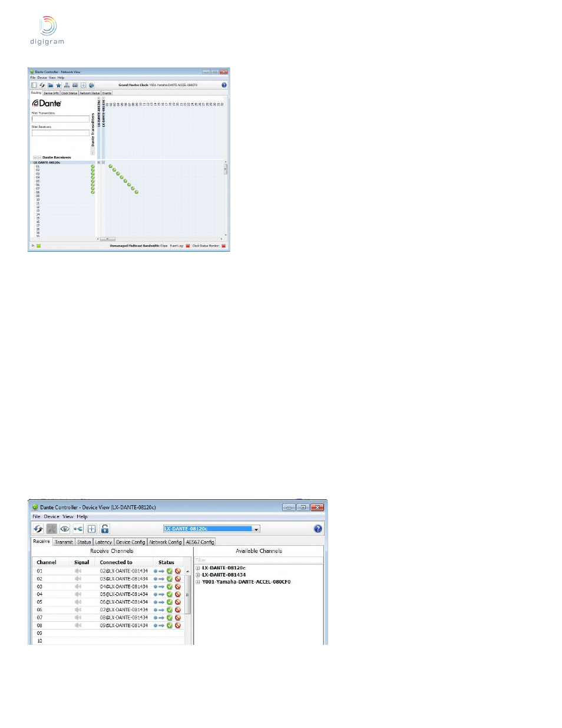Click the red unsubscribe icon for channel 01
This screenshot has height=728, width=562.
[178, 571]
